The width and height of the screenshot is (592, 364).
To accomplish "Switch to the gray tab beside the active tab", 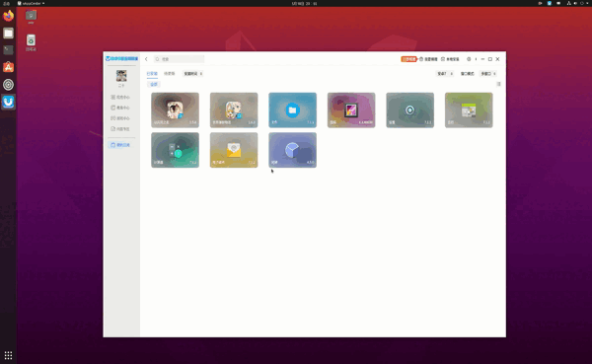I will click(x=169, y=74).
